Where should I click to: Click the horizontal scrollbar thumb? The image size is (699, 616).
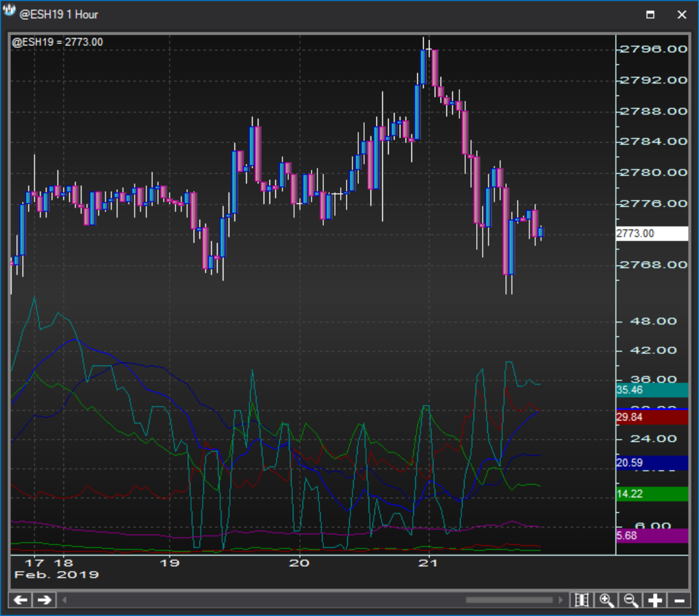click(510, 600)
